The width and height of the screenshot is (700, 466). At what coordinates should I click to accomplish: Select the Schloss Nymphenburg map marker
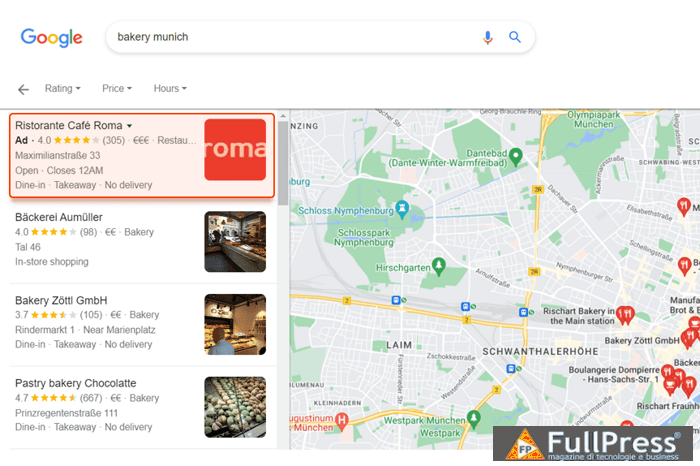point(402,208)
